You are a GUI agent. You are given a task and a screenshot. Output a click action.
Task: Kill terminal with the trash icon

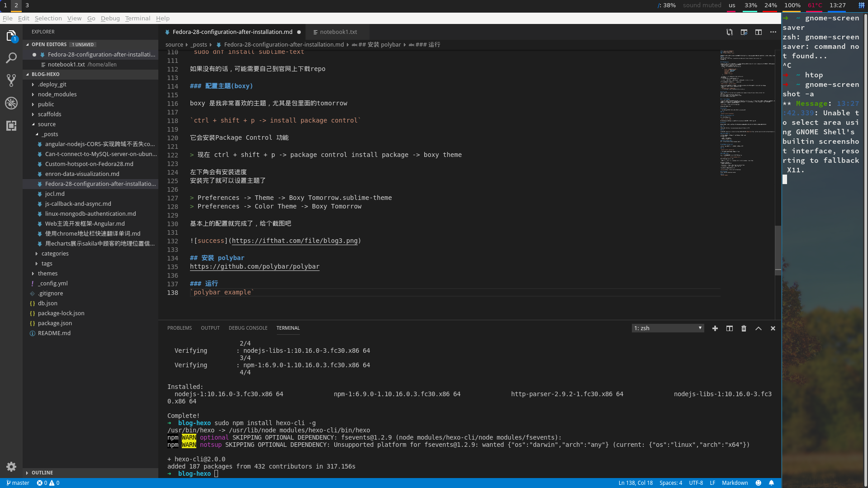tap(744, 328)
